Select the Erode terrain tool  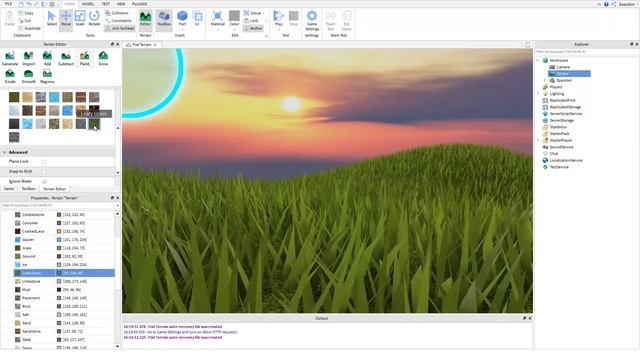pyautogui.click(x=10, y=76)
